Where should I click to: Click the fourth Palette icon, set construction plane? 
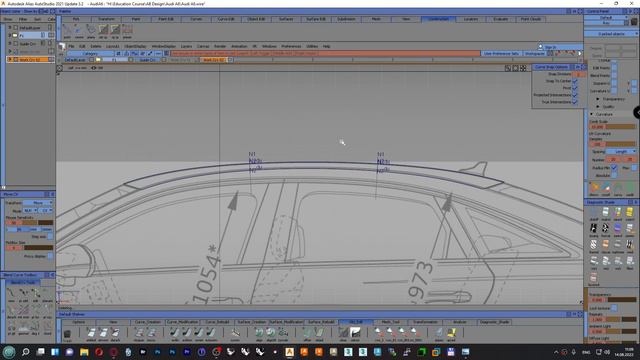[103, 30]
